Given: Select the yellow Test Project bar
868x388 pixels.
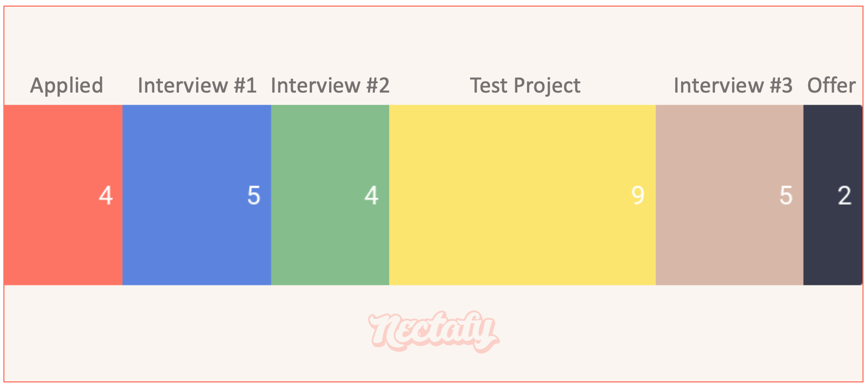Looking at the screenshot, I should (523, 195).
